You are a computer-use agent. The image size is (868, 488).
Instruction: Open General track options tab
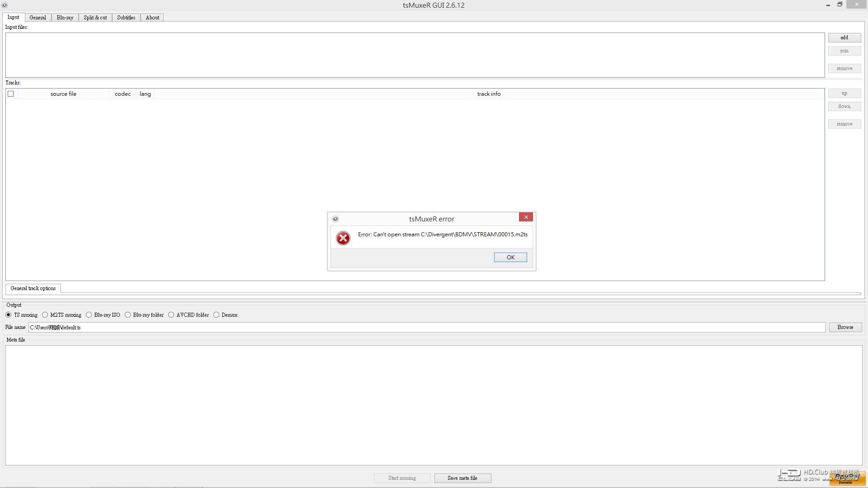pos(33,288)
